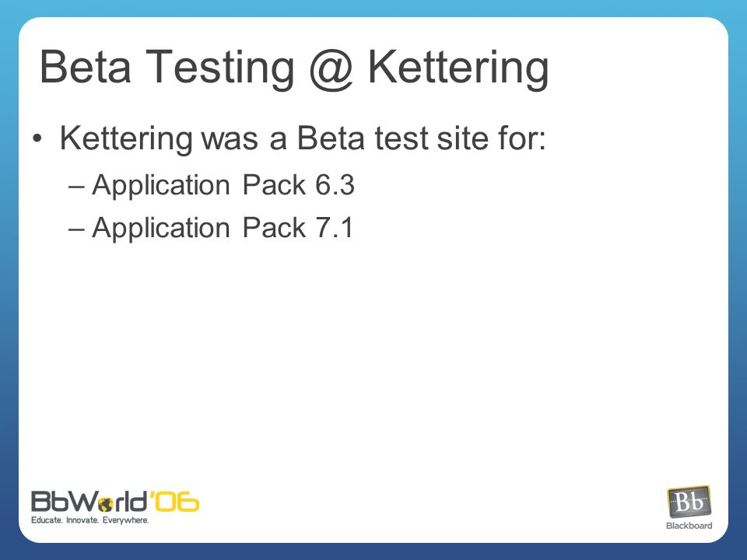Click the round bullet before Kettering line
The image size is (747, 560).
point(37,138)
